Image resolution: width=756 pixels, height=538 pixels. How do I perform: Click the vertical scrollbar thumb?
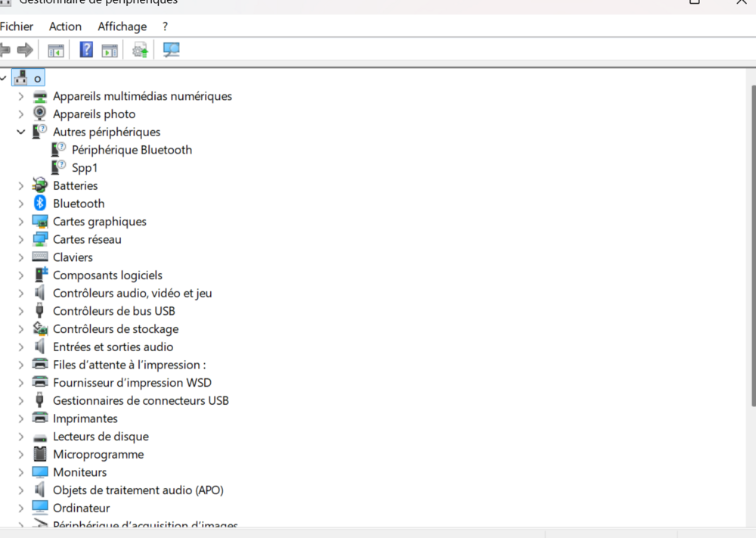click(x=754, y=246)
